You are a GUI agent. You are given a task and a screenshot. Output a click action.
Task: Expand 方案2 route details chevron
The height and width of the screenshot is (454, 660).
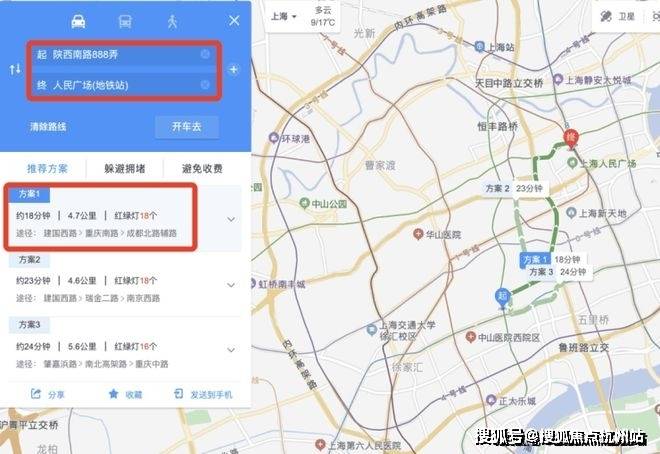(x=231, y=285)
